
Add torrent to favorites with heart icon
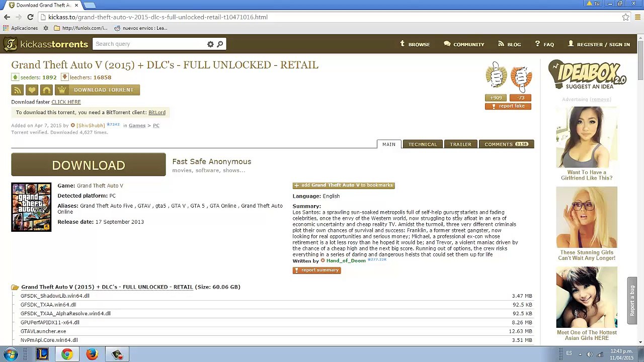32,90
